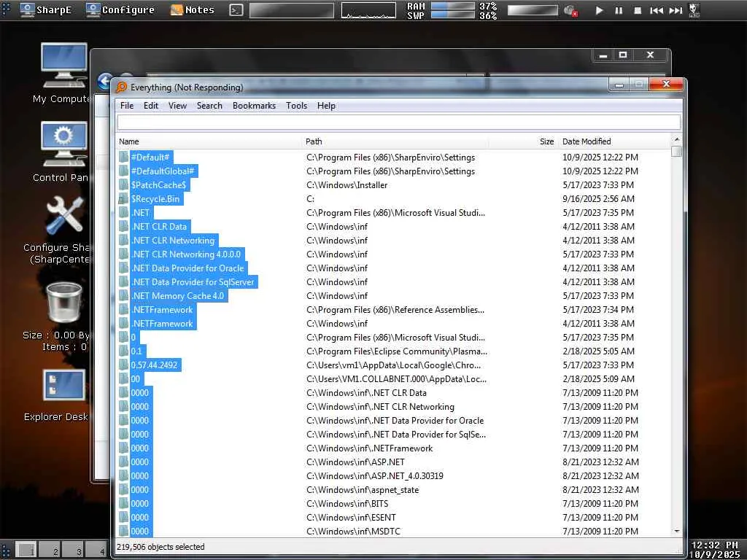Open Configure in the SharpE top bar
Screen dimensions: 747x560
click(x=120, y=9)
